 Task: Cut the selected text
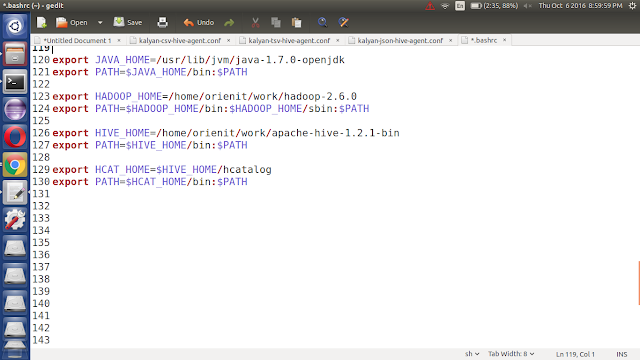click(x=256, y=22)
